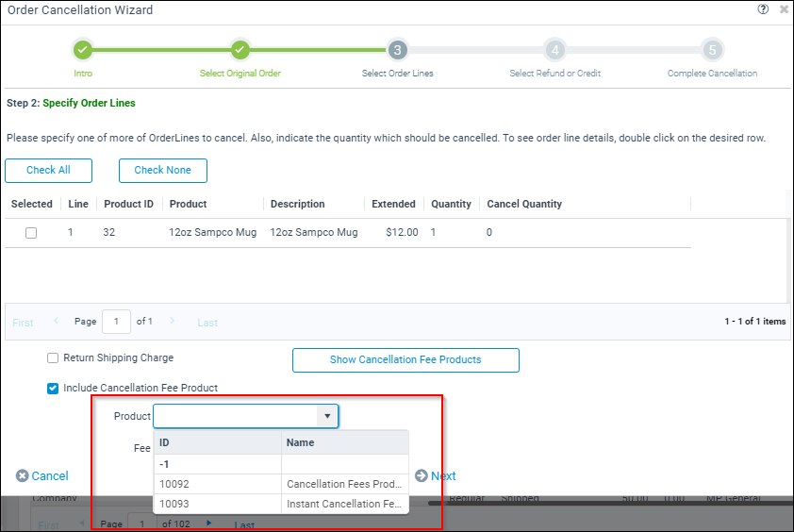
Task: Click inside the Product combo box field
Action: coord(236,416)
